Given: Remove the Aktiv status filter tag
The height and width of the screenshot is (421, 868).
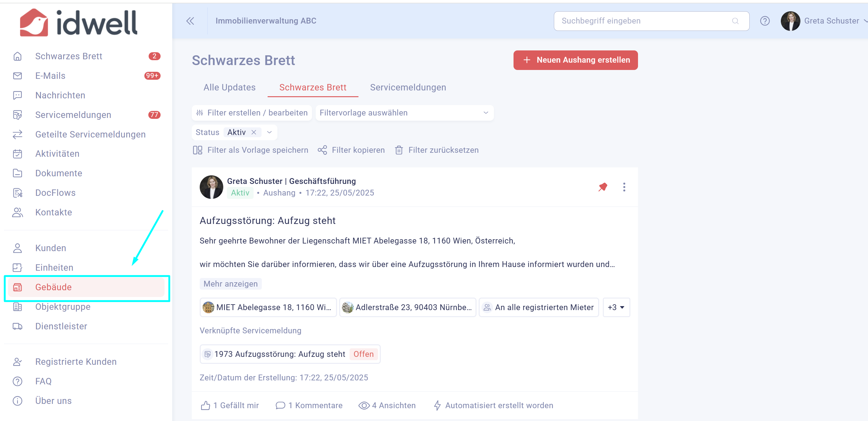Looking at the screenshot, I should pos(254,132).
